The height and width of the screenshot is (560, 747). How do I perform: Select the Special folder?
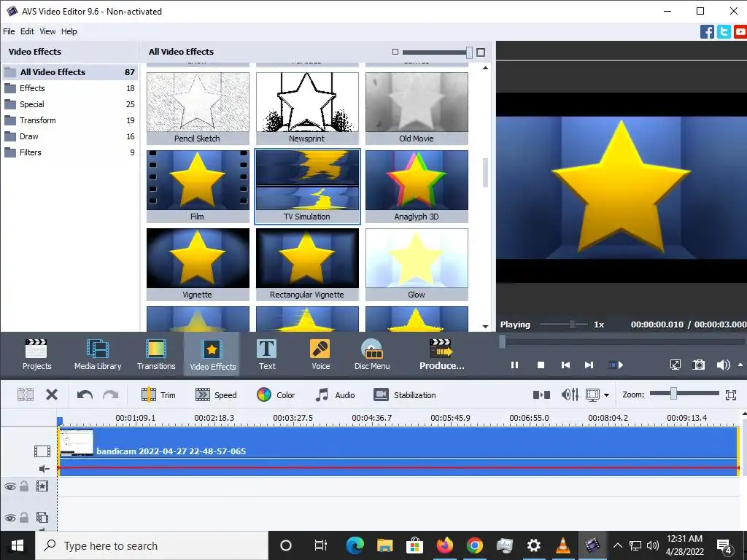[70, 104]
